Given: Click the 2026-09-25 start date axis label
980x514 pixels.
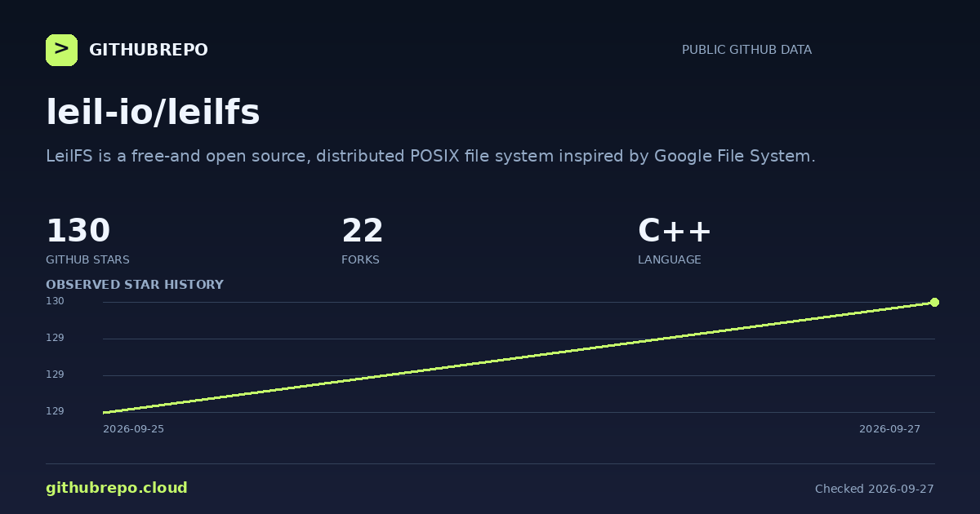Looking at the screenshot, I should 133,428.
